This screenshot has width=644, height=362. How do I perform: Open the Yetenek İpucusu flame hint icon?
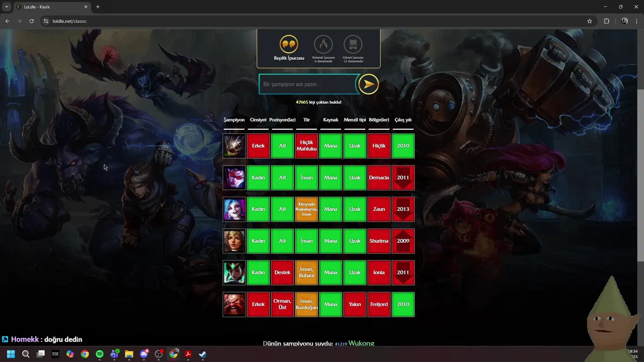[323, 44]
